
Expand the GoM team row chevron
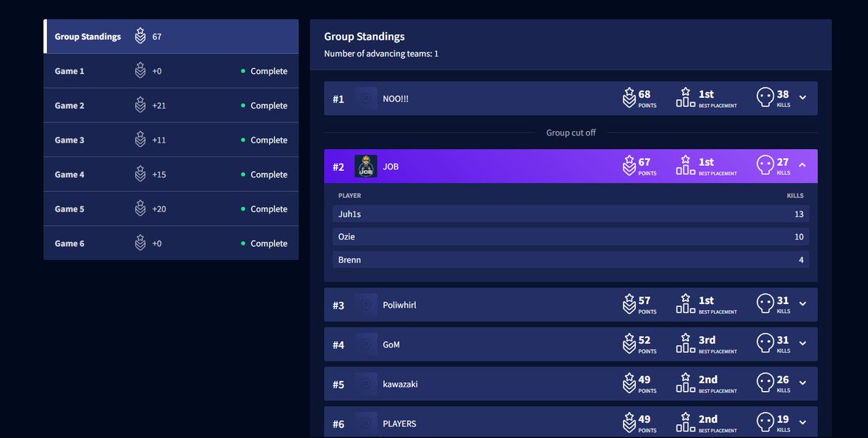pos(803,344)
